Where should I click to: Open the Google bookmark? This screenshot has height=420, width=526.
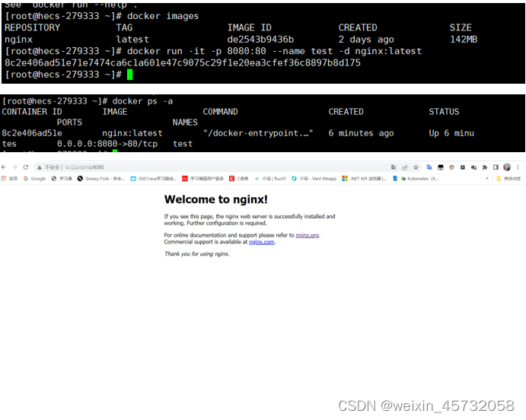pos(34,179)
